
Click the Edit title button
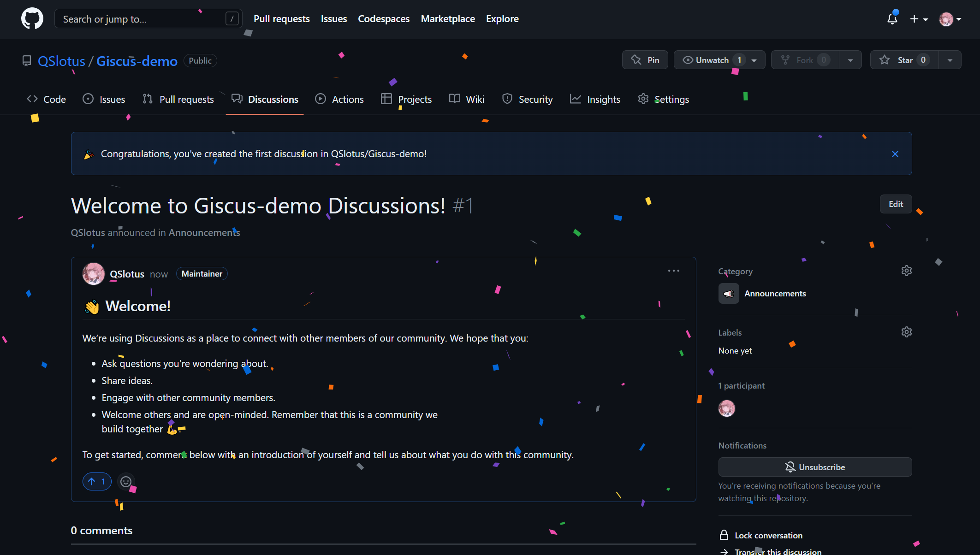tap(895, 204)
